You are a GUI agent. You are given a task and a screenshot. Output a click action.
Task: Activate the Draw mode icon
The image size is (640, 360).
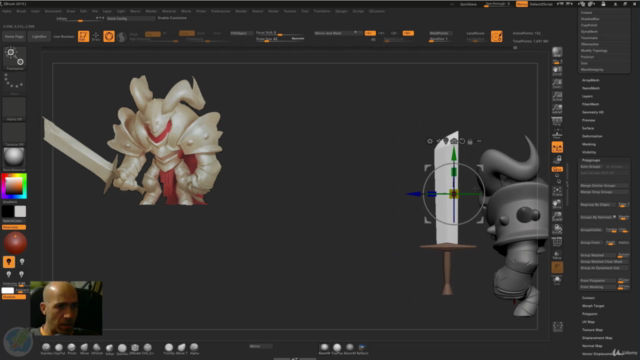tap(96, 36)
